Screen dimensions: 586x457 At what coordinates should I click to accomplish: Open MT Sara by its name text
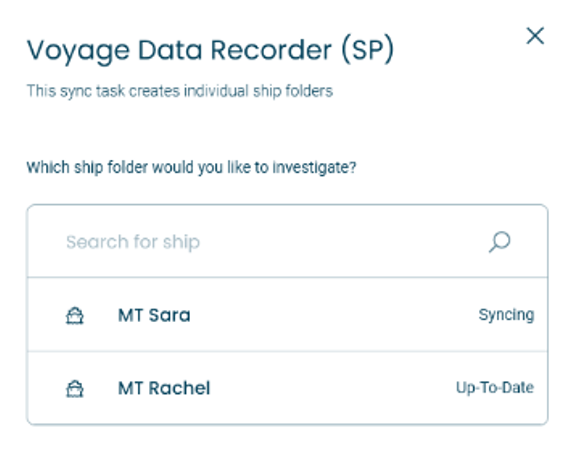[154, 315]
